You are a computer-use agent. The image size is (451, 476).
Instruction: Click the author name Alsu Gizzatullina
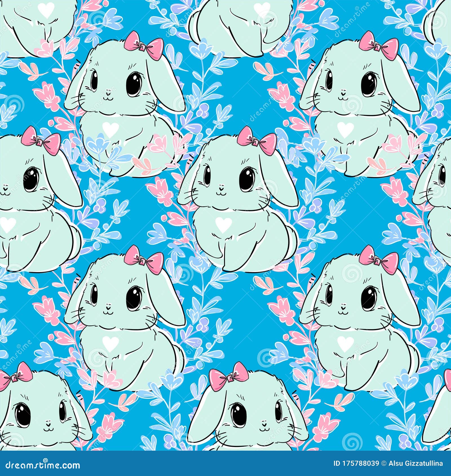pos(417,463)
